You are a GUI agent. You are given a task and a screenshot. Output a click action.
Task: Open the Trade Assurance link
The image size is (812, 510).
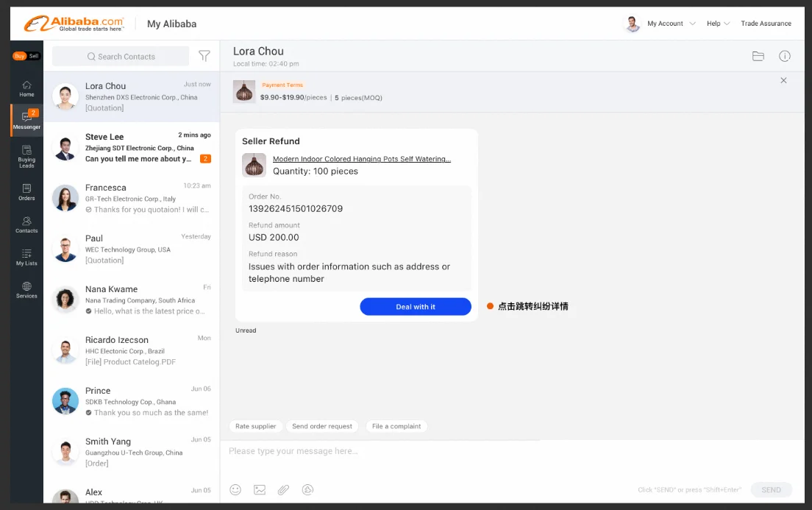(x=766, y=24)
